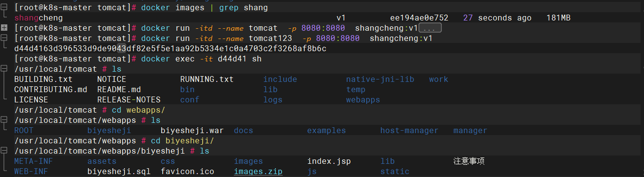Click the '27 seconds ago' text
Image resolution: width=644 pixels, height=177 pixels.
point(498,18)
